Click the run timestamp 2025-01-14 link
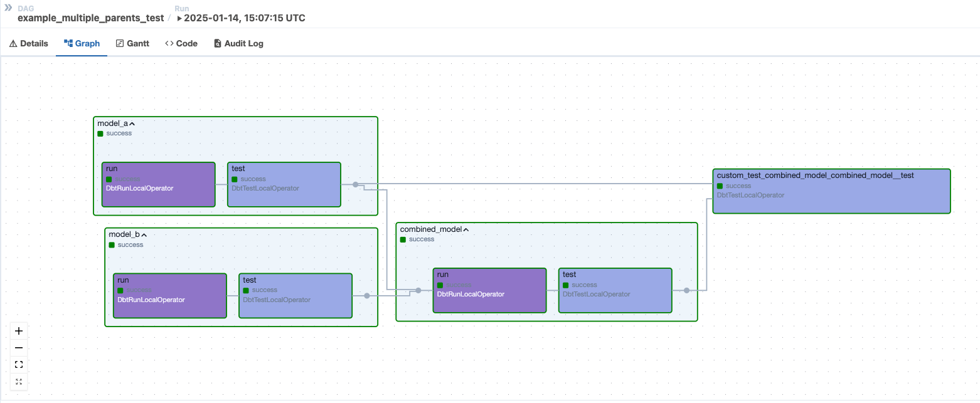 [x=244, y=18]
